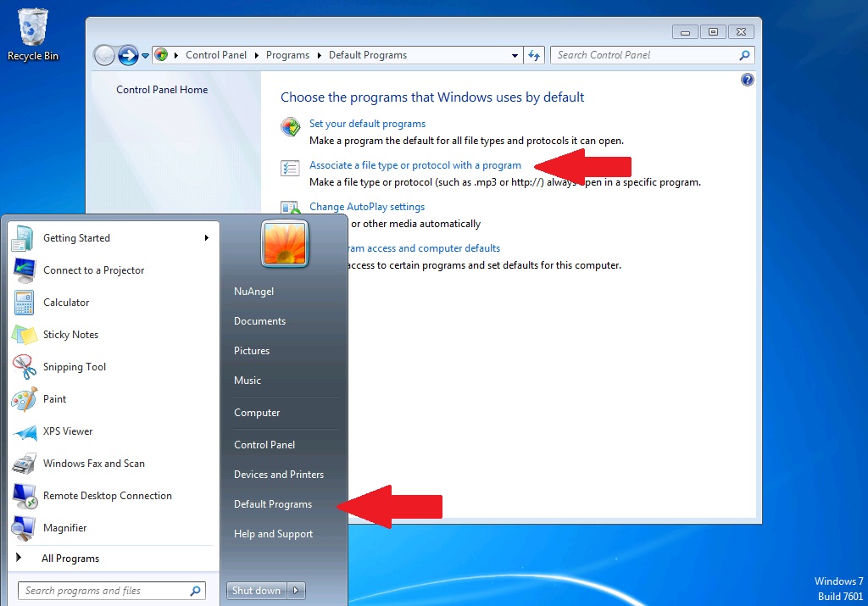Viewport: 868px width, 606px height.
Task: Expand the Getting Started submenu arrow
Action: click(206, 238)
